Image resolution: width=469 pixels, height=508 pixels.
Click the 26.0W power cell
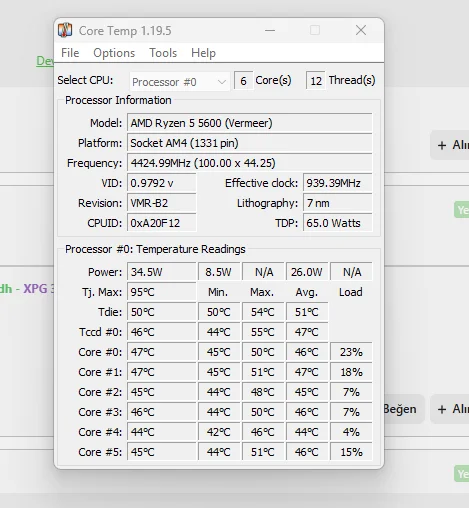tap(307, 272)
